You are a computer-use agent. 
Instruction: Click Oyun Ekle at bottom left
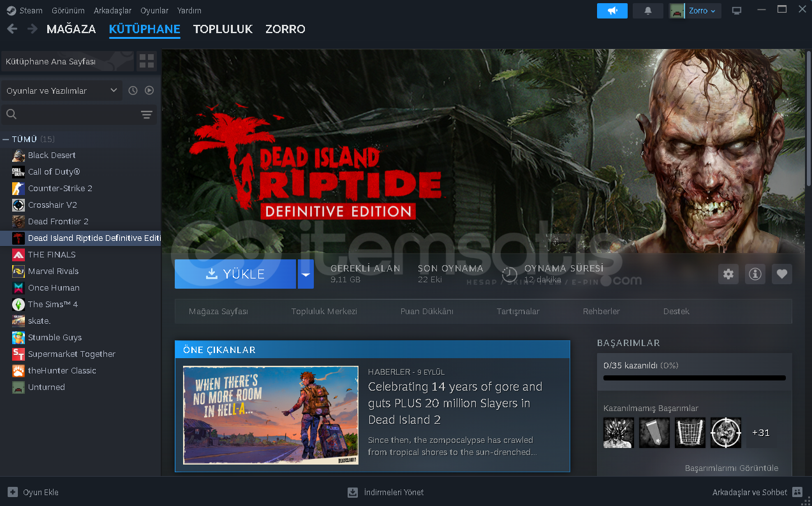[x=33, y=492]
